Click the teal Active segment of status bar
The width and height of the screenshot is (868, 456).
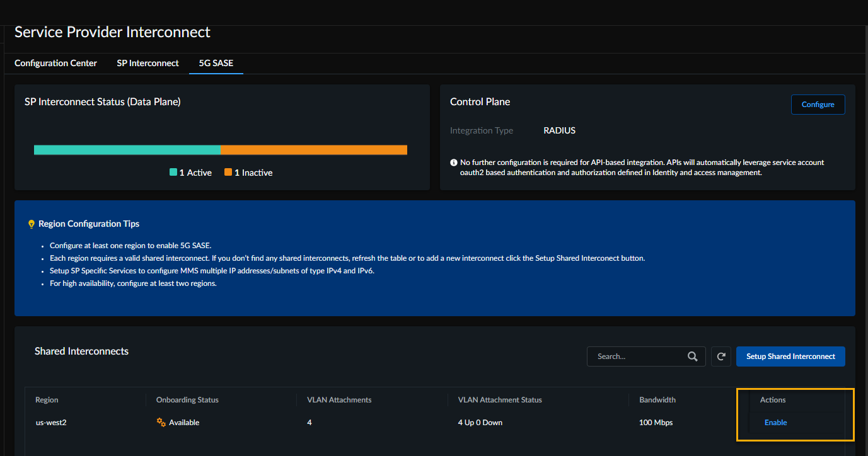click(x=127, y=150)
